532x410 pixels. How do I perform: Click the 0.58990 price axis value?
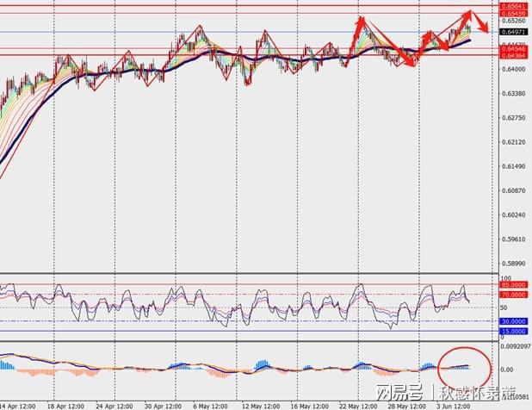pyautogui.click(x=513, y=264)
